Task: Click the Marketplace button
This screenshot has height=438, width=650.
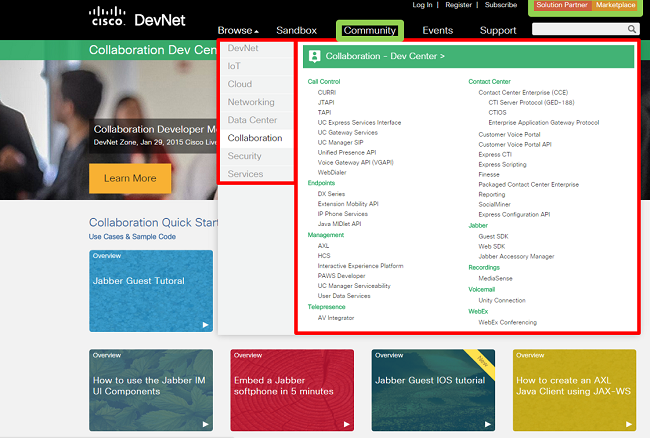Action: coord(616,5)
